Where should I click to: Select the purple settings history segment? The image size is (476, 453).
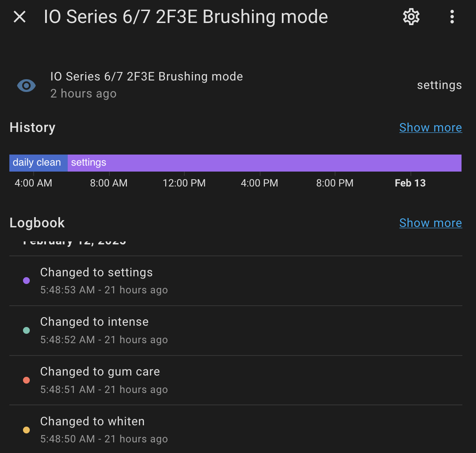[x=264, y=163]
